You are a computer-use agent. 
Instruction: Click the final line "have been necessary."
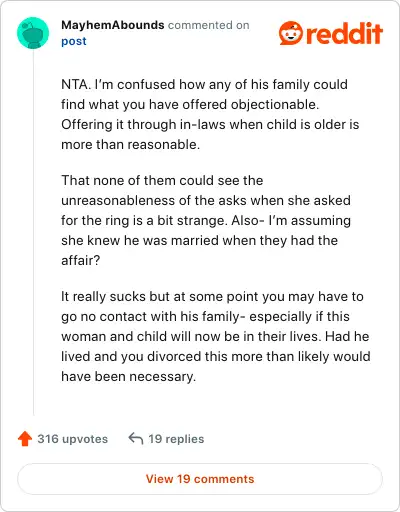[128, 376]
